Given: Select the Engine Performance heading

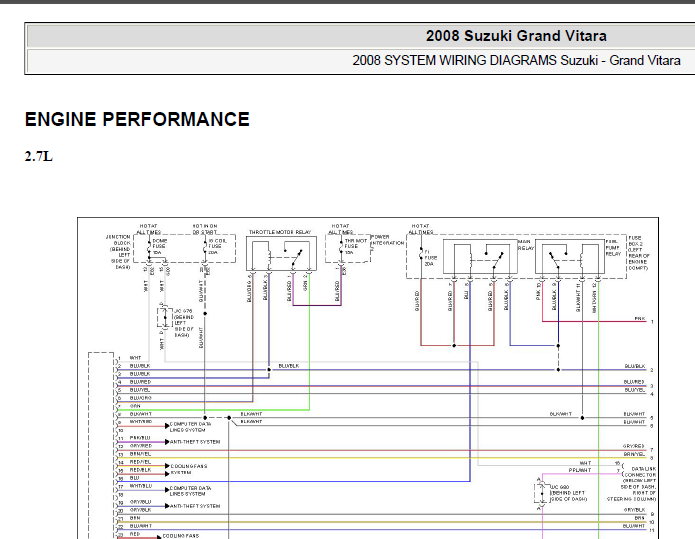Looking at the screenshot, I should click(x=137, y=120).
